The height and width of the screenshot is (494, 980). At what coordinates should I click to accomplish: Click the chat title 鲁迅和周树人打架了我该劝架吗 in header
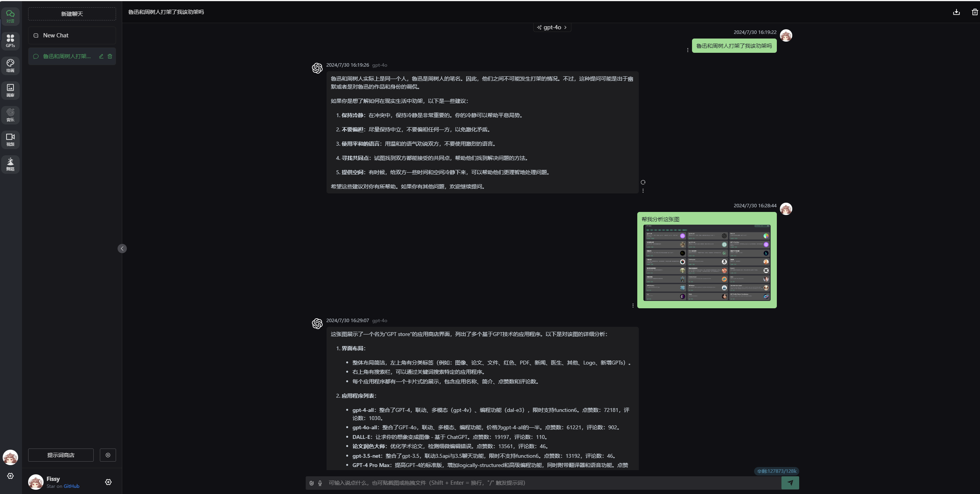(166, 12)
